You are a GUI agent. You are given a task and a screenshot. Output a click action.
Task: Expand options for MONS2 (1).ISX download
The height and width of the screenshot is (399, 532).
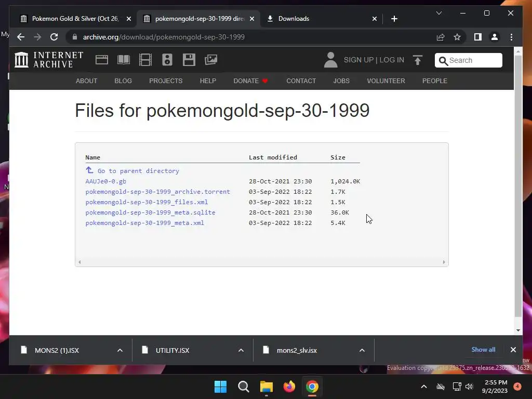click(120, 350)
